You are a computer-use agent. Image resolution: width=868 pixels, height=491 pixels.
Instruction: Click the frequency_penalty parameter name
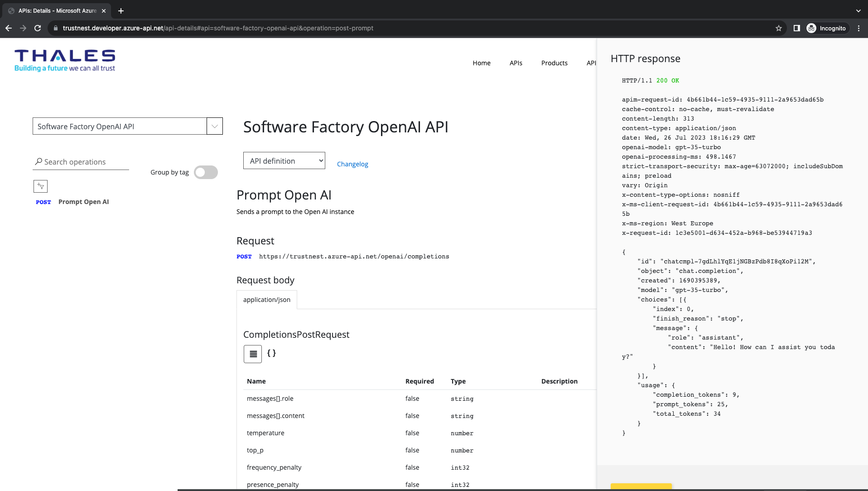click(274, 467)
